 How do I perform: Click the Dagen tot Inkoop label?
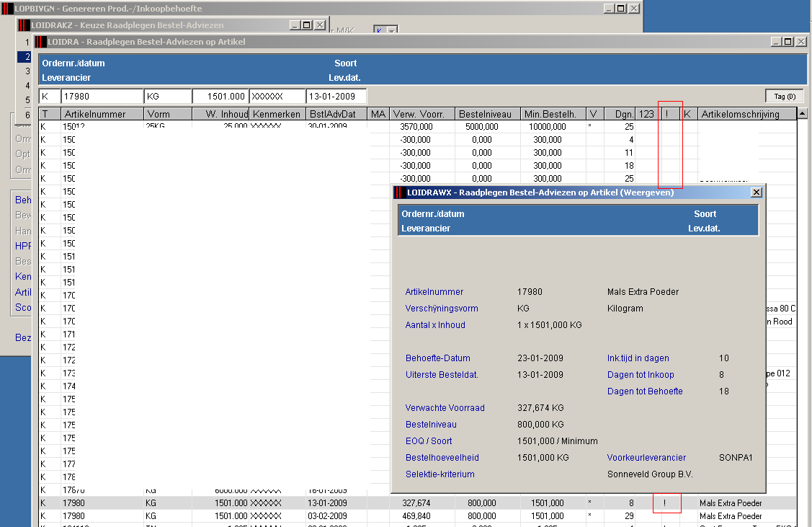click(641, 375)
